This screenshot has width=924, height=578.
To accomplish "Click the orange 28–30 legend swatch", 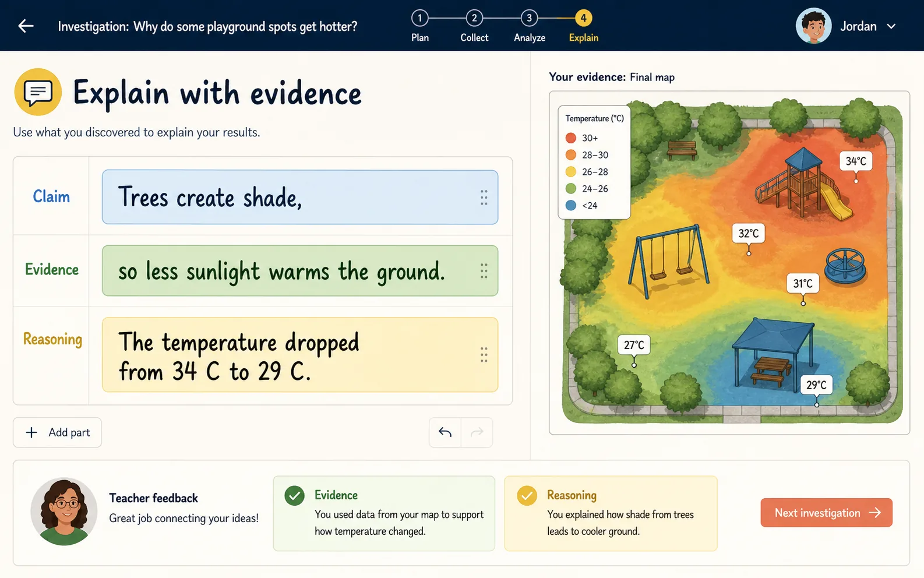I will tap(571, 155).
